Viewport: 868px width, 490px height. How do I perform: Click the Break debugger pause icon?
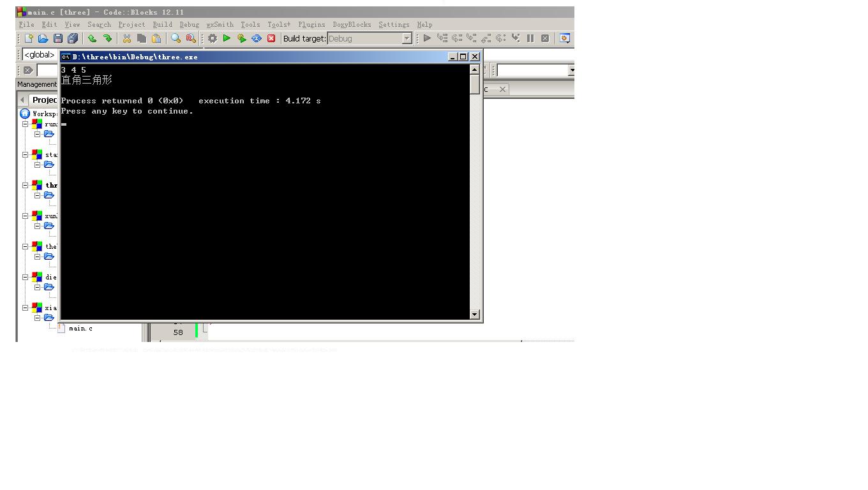pos(530,38)
